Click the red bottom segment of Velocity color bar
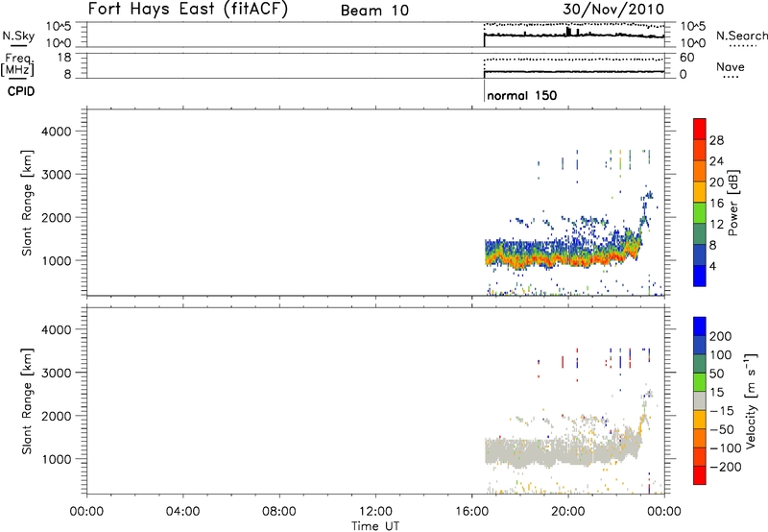This screenshot has height=532, width=768. click(700, 475)
